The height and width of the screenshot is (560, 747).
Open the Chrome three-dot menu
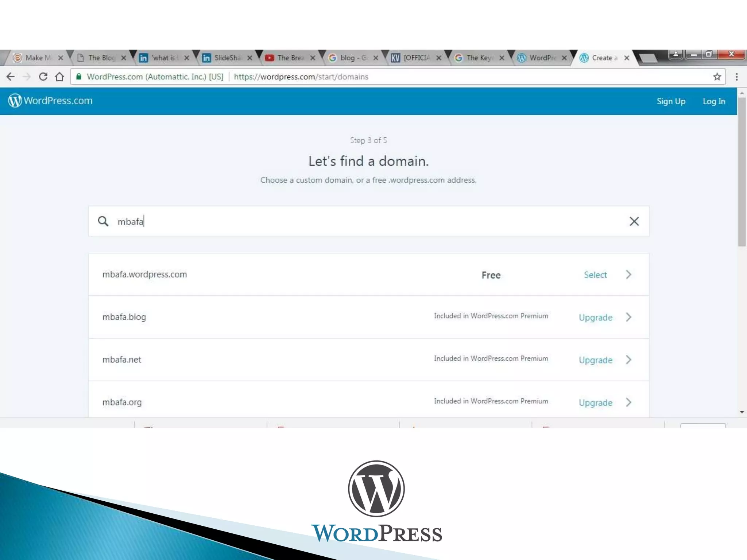point(736,77)
